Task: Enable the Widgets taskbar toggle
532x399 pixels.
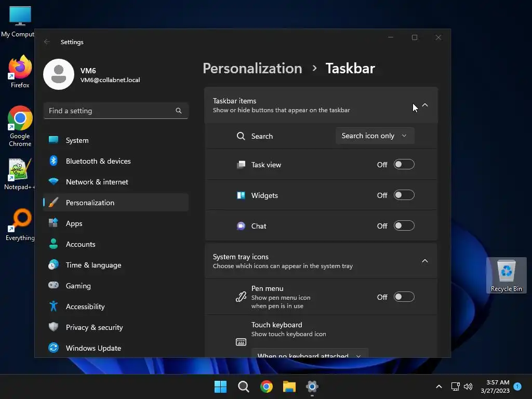Action: tap(404, 195)
